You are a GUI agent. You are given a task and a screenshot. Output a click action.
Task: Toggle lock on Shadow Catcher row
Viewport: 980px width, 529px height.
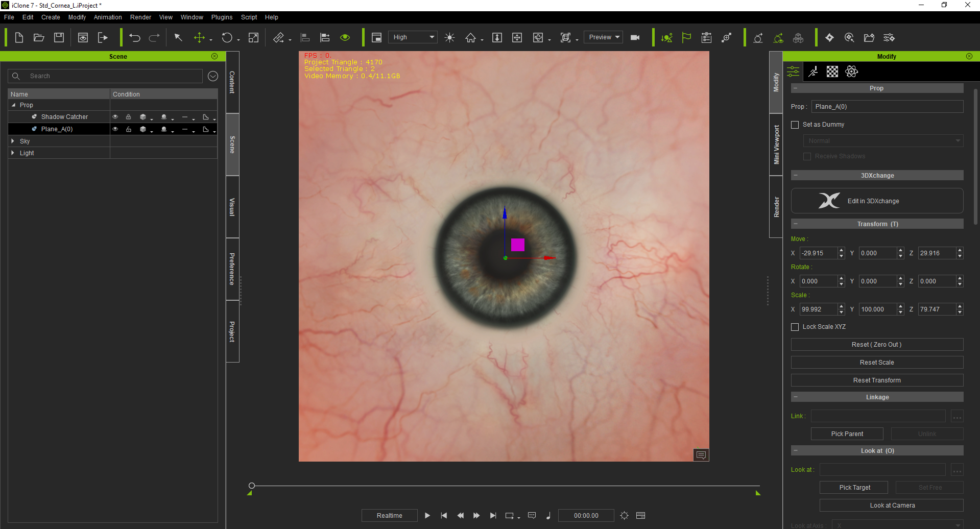pos(129,117)
